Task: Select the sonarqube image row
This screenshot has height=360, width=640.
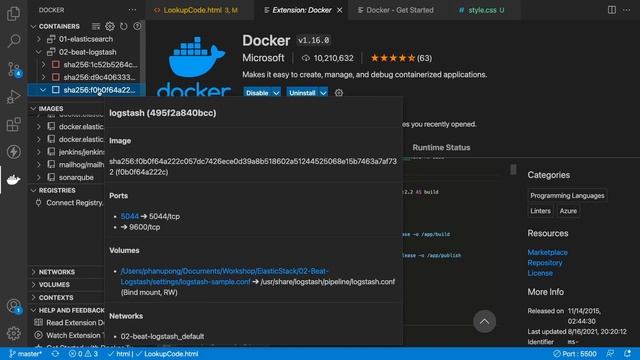Action: [x=66, y=178]
